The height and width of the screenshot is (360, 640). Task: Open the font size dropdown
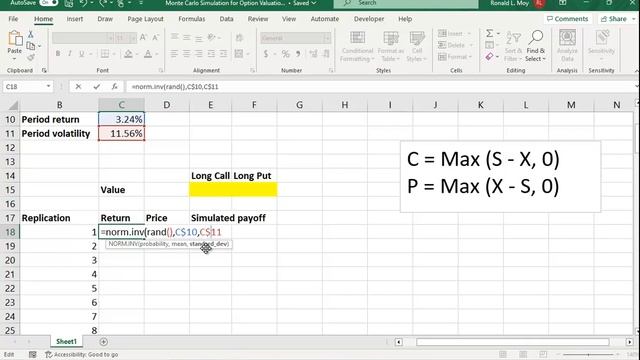[x=133, y=38]
